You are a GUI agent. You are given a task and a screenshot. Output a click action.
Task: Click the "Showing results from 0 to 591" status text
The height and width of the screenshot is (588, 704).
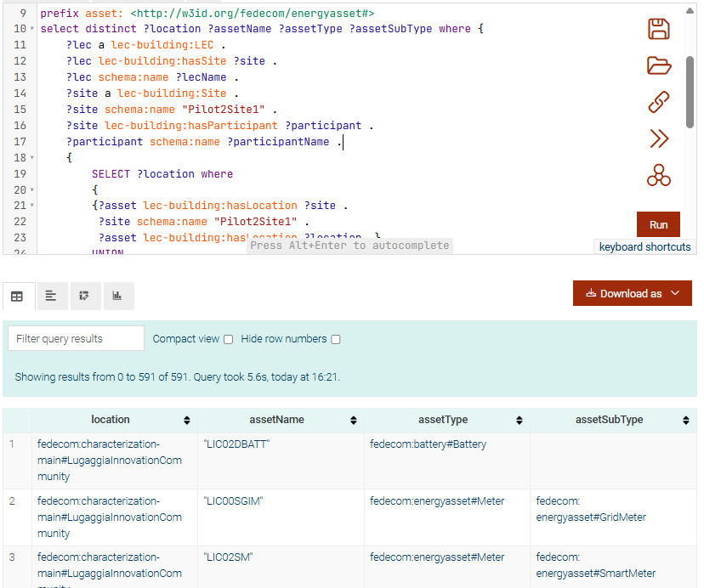178,377
